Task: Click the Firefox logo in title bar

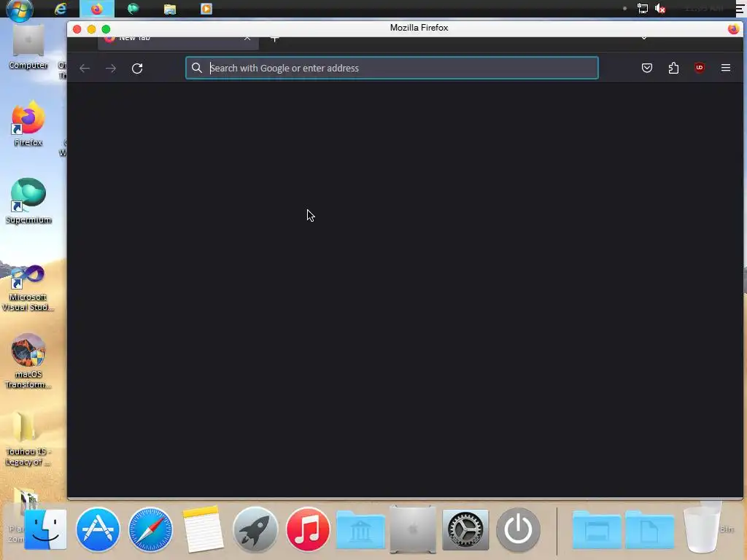Action: 733,28
